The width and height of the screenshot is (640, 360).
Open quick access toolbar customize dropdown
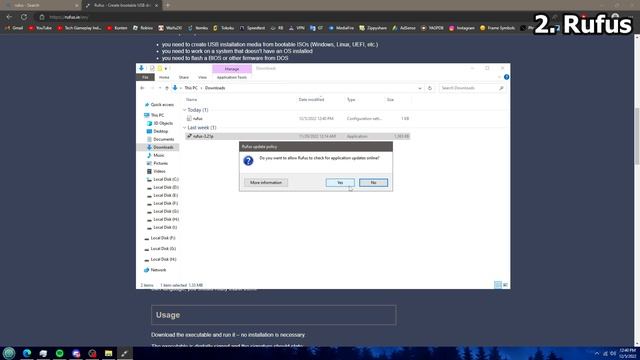[x=166, y=69]
